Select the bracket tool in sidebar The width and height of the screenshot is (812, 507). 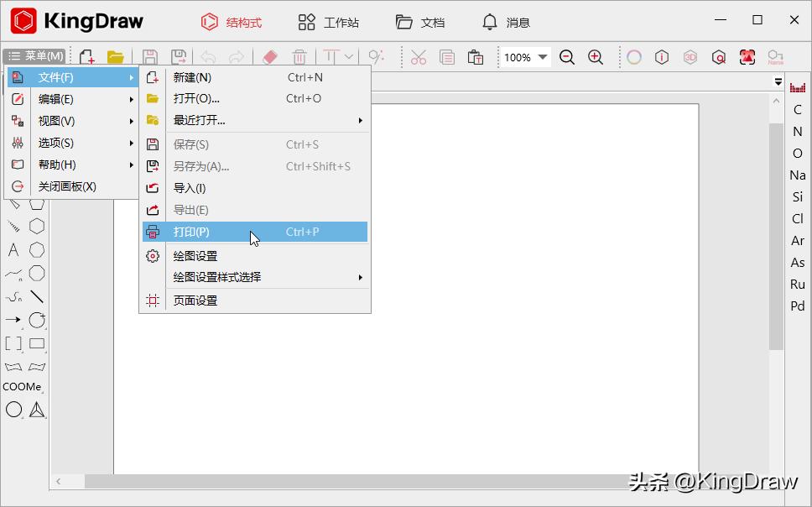[13, 342]
